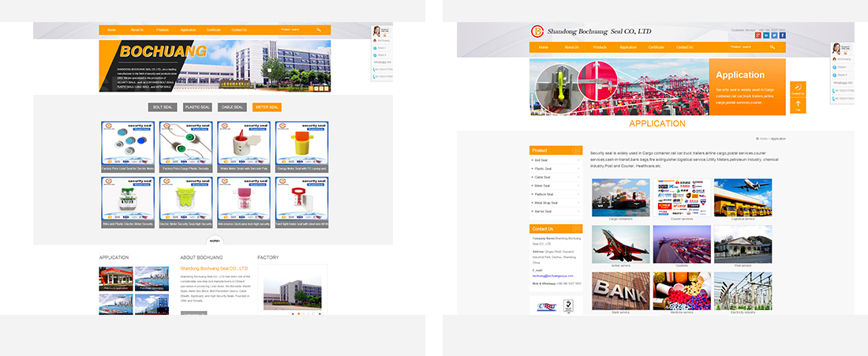The width and height of the screenshot is (868, 356).
Task: Open the Application menu on the right page
Action: click(x=628, y=47)
